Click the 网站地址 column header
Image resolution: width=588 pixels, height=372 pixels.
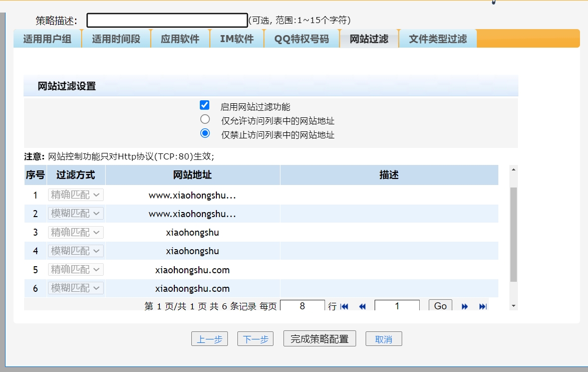(x=192, y=175)
